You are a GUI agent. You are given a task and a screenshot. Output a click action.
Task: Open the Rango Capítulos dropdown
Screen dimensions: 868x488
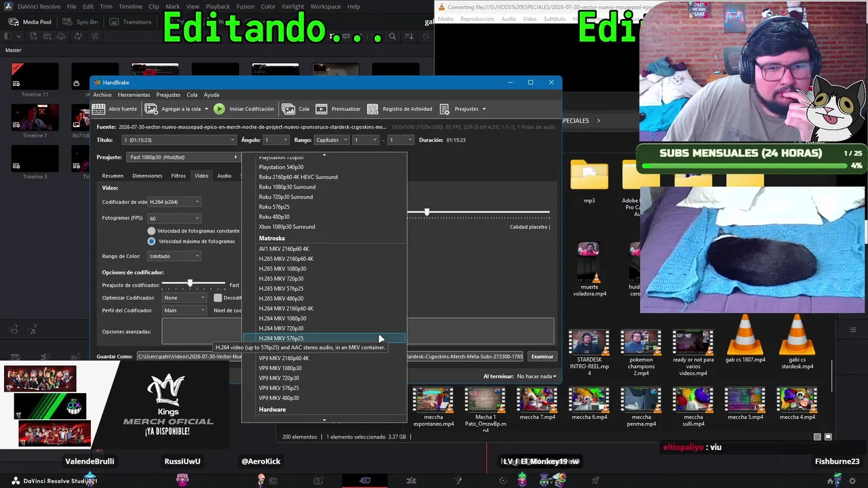[332, 140]
